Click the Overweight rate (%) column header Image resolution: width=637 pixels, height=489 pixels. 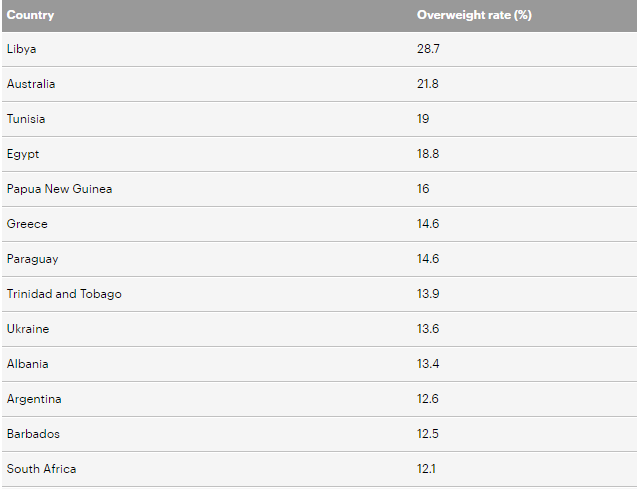(474, 15)
